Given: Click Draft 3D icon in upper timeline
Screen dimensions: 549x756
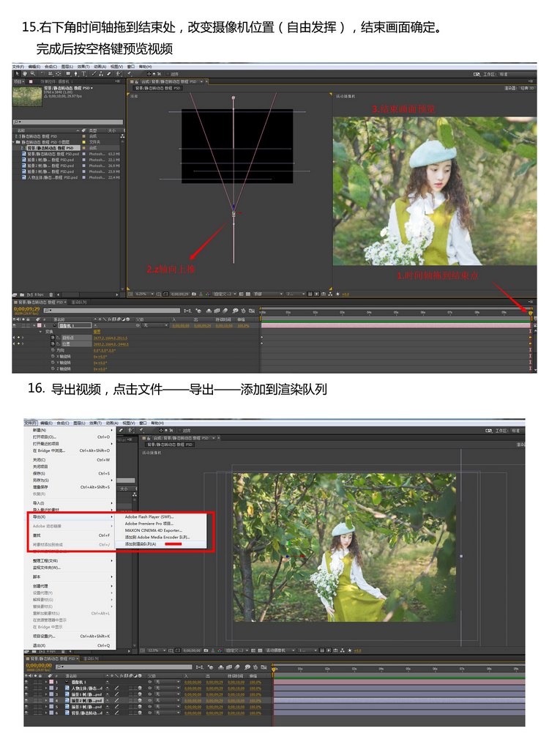Looking at the screenshot, I should [x=198, y=311].
